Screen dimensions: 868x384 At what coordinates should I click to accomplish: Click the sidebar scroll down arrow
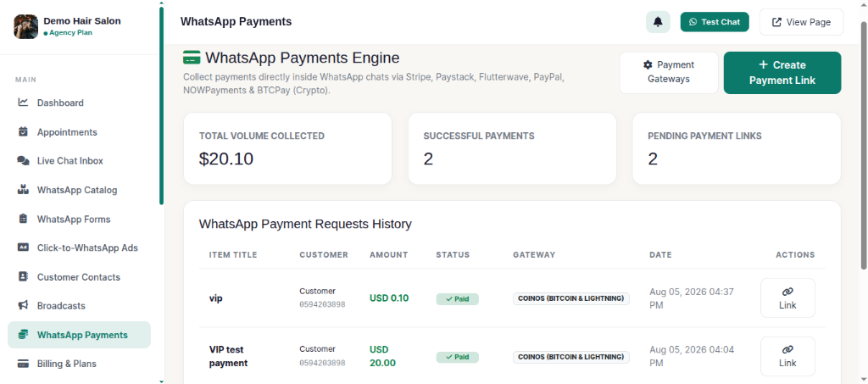click(x=161, y=381)
